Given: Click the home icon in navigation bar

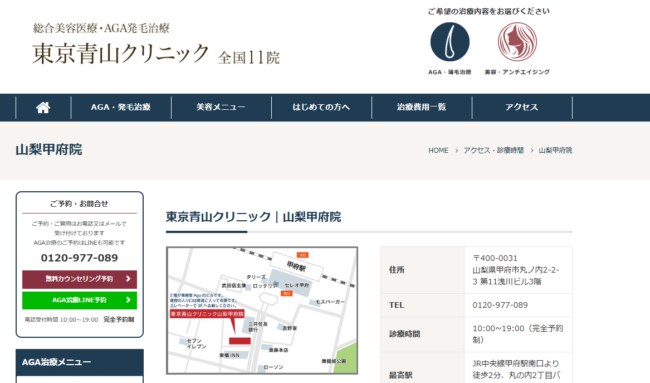Looking at the screenshot, I should tap(43, 107).
